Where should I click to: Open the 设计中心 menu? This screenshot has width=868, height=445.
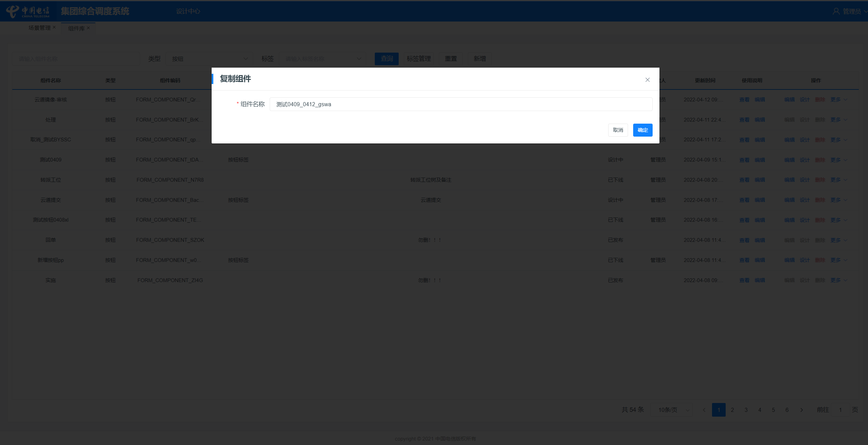tap(188, 11)
